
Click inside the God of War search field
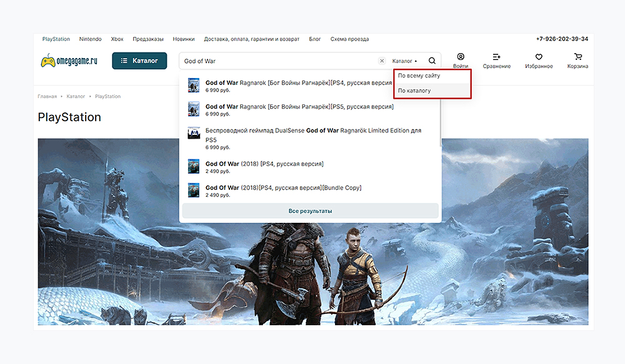[x=279, y=61]
